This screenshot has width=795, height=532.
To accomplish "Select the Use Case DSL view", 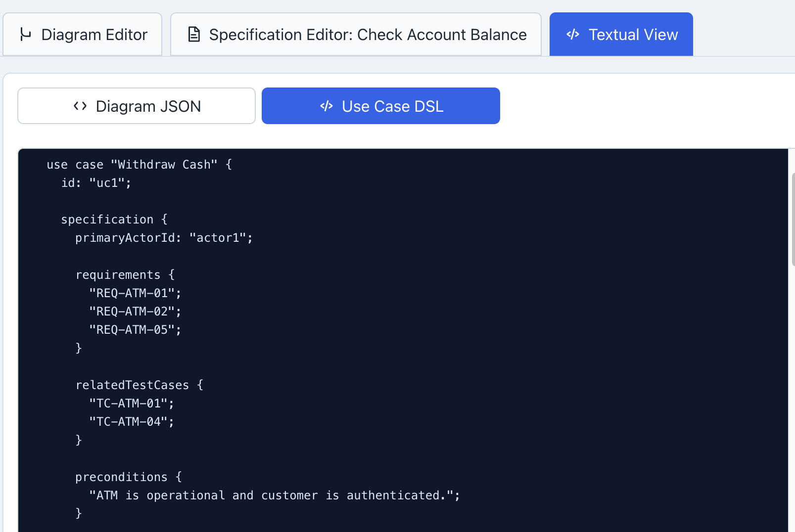I will pyautogui.click(x=380, y=106).
